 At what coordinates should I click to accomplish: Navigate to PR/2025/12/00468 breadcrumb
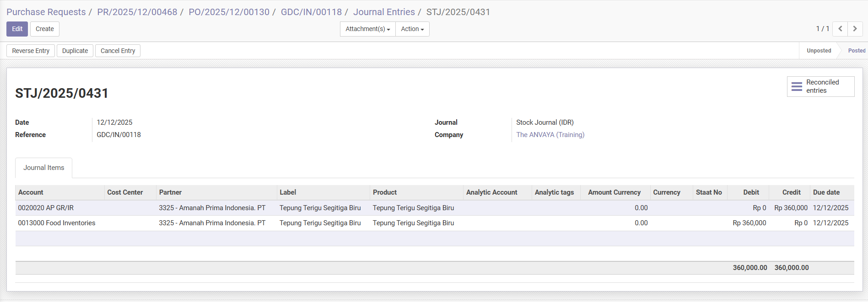(137, 12)
